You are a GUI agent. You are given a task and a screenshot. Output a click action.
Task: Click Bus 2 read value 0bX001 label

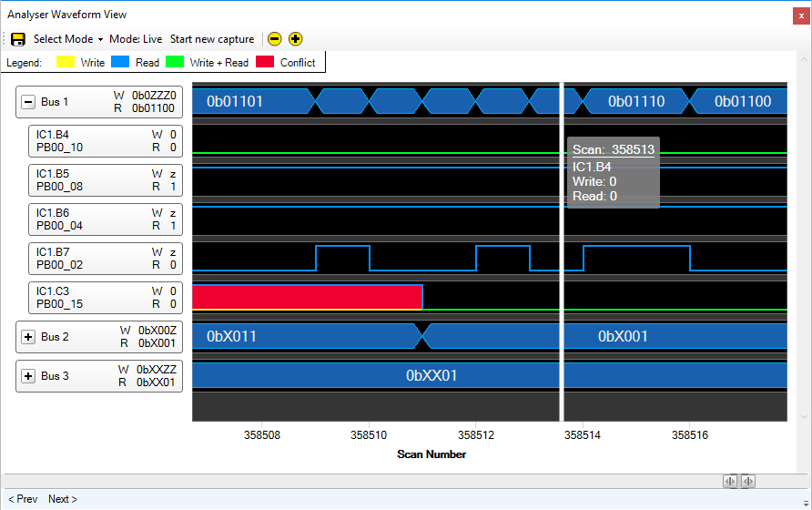click(157, 343)
